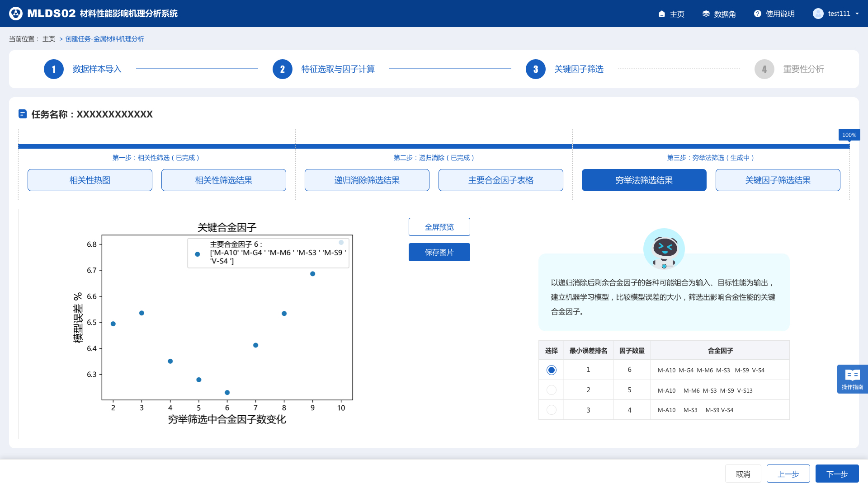This screenshot has width=868, height=488.
Task: Open the 关键因子筛选结果 tab
Action: pyautogui.click(x=778, y=180)
